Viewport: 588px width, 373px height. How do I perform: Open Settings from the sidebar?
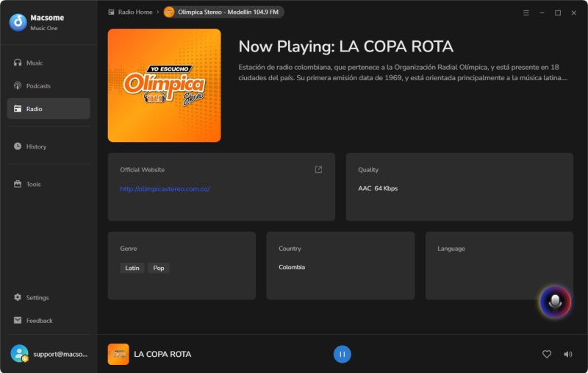(49, 297)
